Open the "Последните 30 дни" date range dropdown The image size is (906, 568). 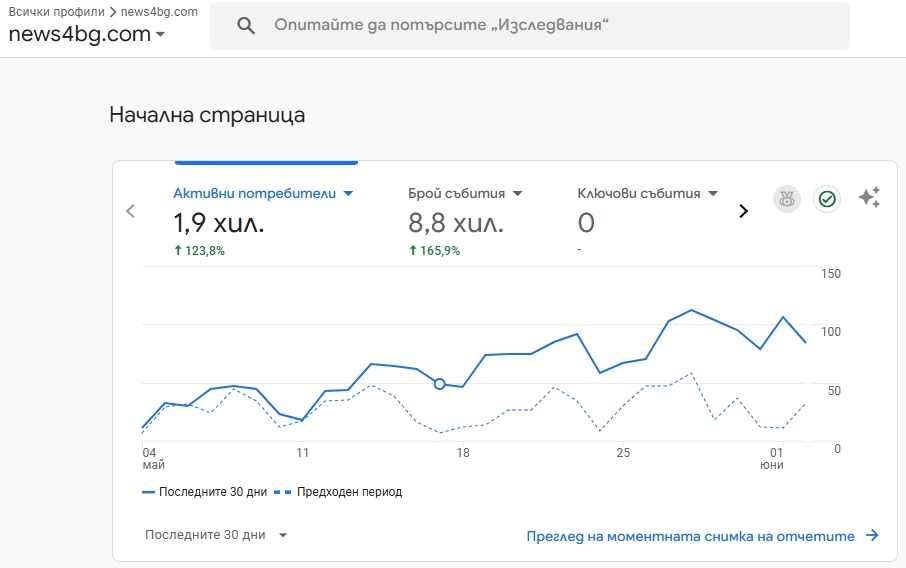216,535
